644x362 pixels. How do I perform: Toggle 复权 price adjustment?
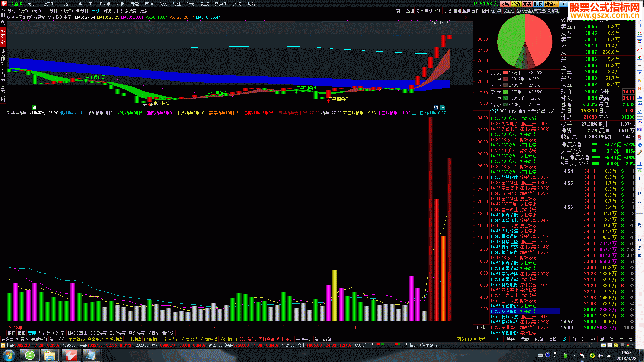(400, 11)
